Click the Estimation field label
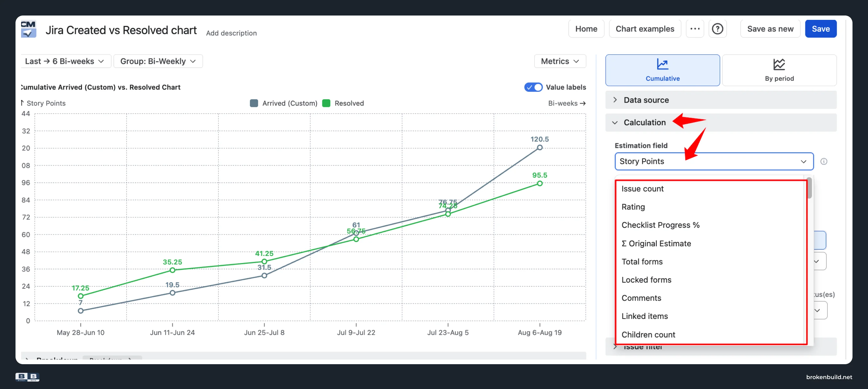 tap(641, 145)
